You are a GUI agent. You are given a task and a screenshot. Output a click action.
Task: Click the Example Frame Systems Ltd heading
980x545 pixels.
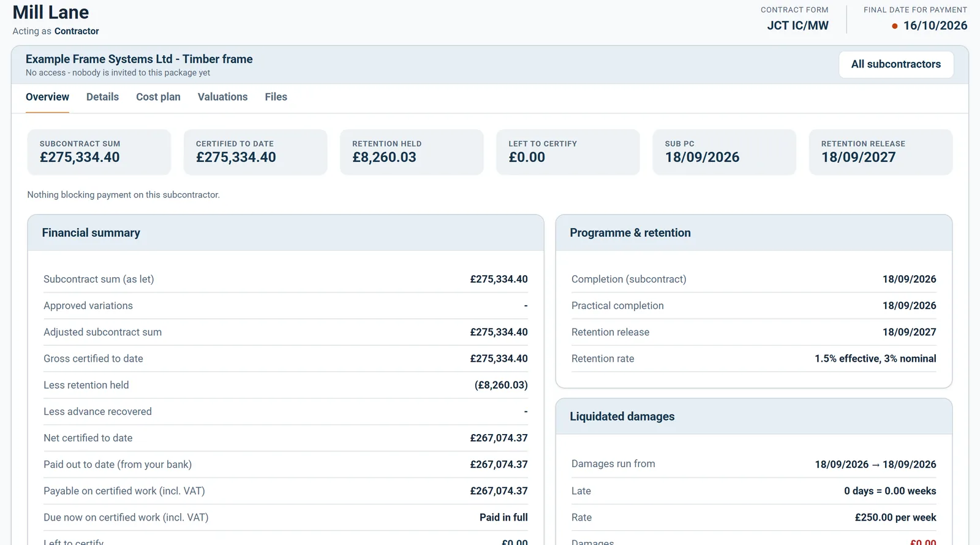(139, 59)
